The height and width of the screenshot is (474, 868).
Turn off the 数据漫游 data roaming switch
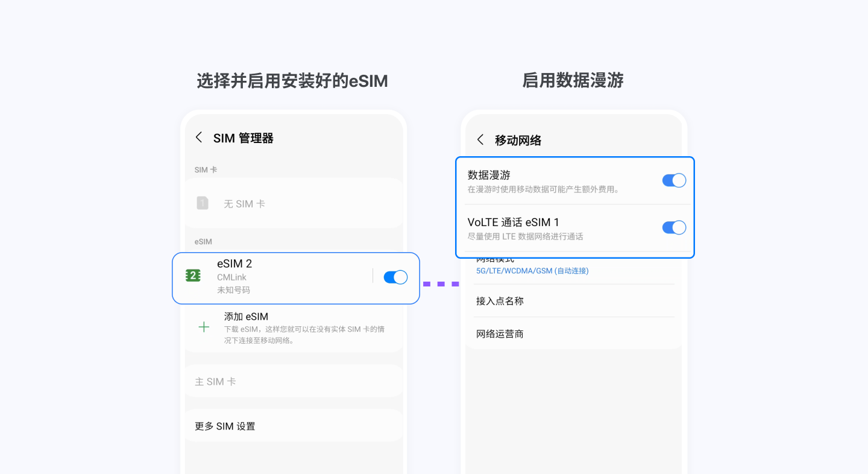coord(673,180)
